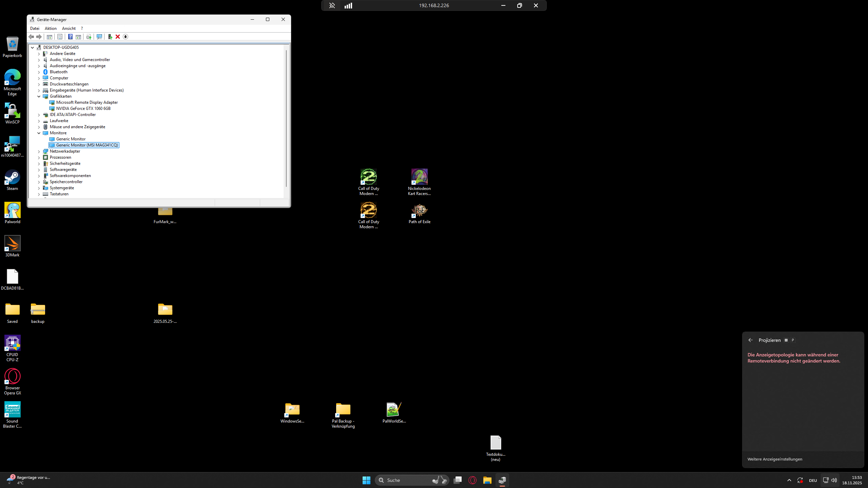Click the properties sheet toolbar icon
Image resolution: width=868 pixels, height=488 pixels.
(60, 37)
